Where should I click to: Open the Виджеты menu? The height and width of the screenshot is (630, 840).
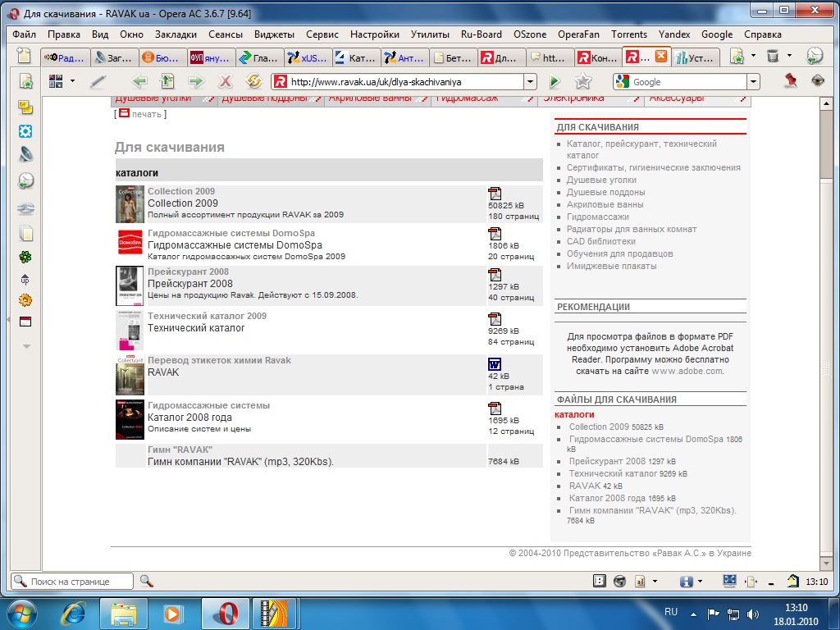(274, 34)
